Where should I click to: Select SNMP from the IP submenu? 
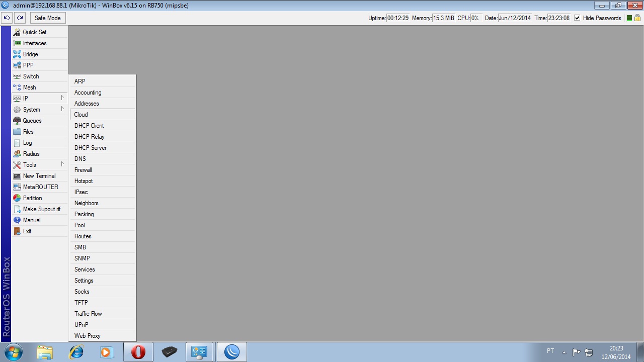pyautogui.click(x=103, y=258)
